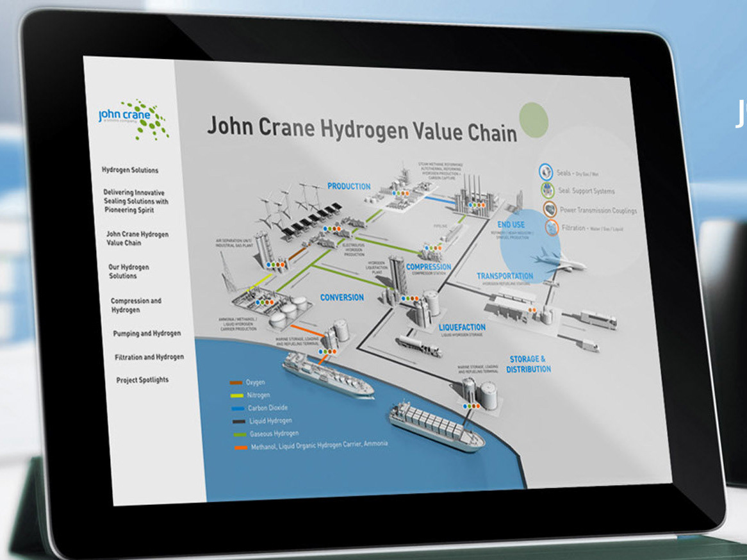Select John Crane Hydrogen Value Chain sidebar item
The width and height of the screenshot is (747, 560).
pos(136,238)
